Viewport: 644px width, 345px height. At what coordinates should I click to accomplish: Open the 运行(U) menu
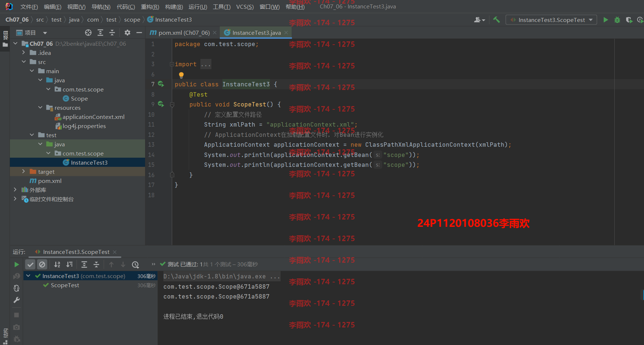(x=198, y=7)
